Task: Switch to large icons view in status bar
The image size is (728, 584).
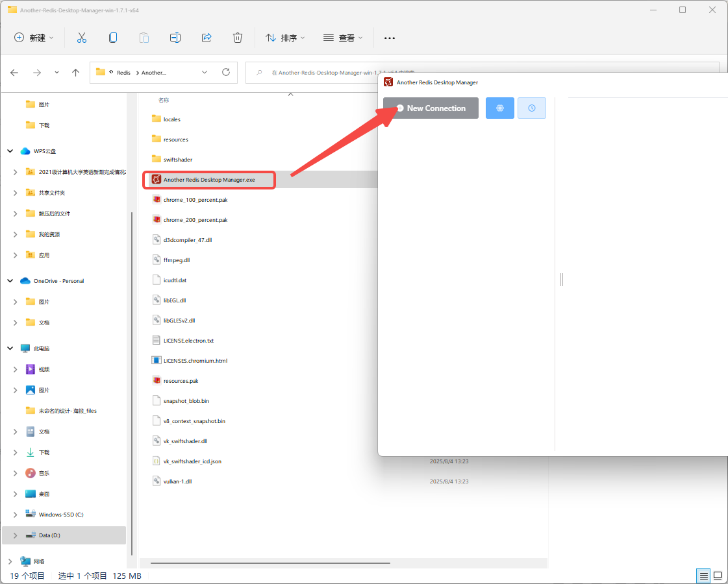Action: 718,576
